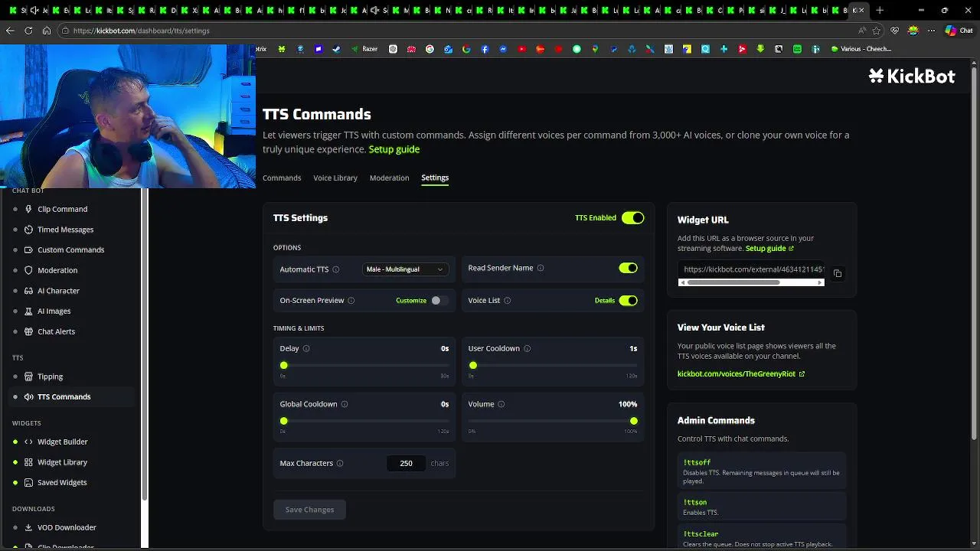Open the YouTube bookmark icon

click(x=522, y=49)
